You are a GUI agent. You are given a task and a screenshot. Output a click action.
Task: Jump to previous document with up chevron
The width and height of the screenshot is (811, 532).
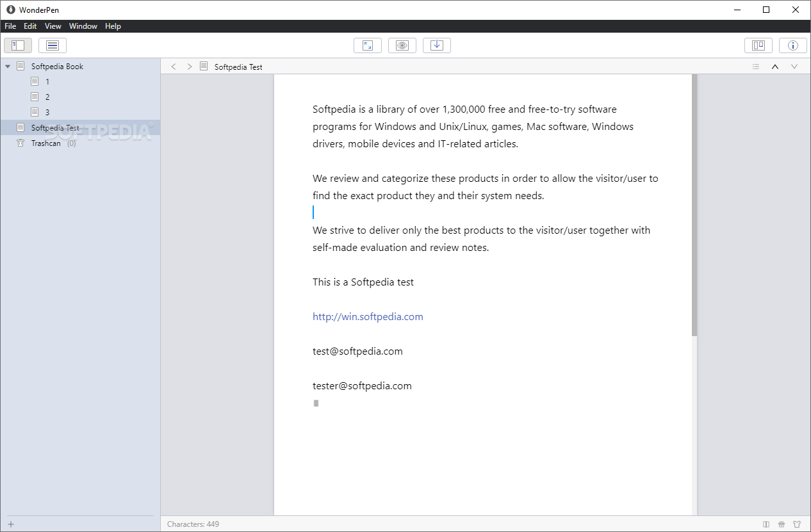point(775,67)
